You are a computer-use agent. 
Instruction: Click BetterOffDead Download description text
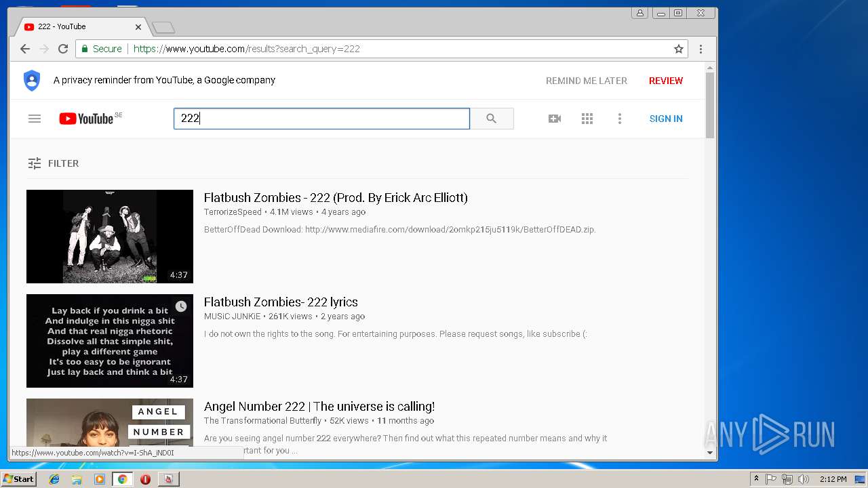click(x=399, y=230)
